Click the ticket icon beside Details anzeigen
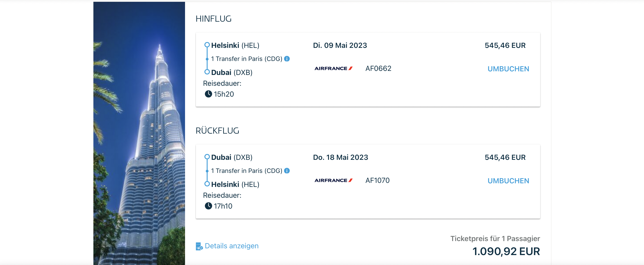This screenshot has width=644, height=265. [199, 246]
